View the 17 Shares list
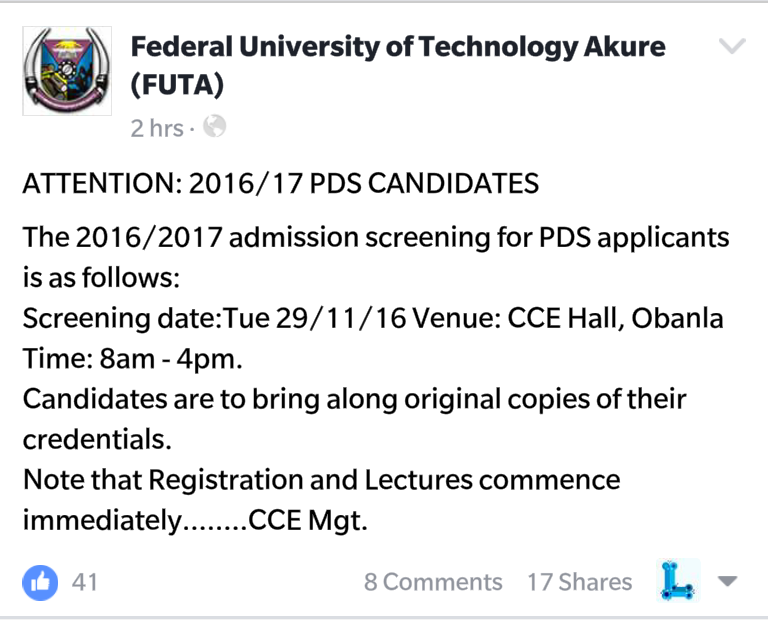 point(579,582)
